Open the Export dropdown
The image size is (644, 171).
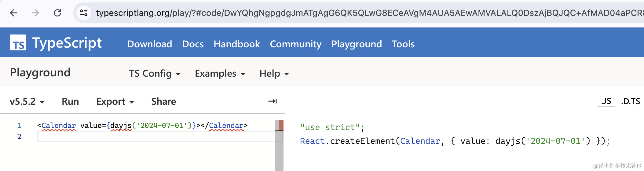tap(115, 101)
